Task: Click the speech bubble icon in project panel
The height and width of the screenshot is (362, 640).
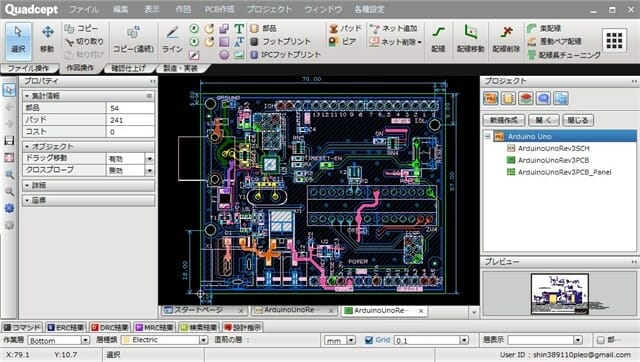Action: pyautogui.click(x=543, y=98)
